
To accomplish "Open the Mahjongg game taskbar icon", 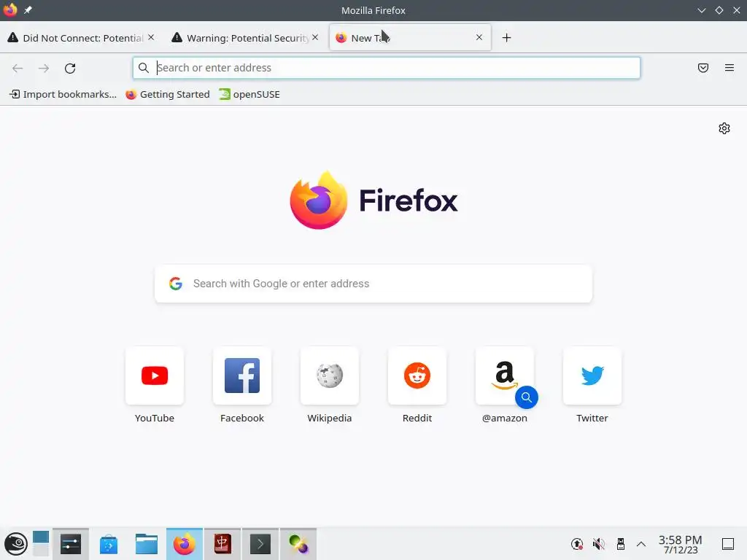I will (x=222, y=544).
